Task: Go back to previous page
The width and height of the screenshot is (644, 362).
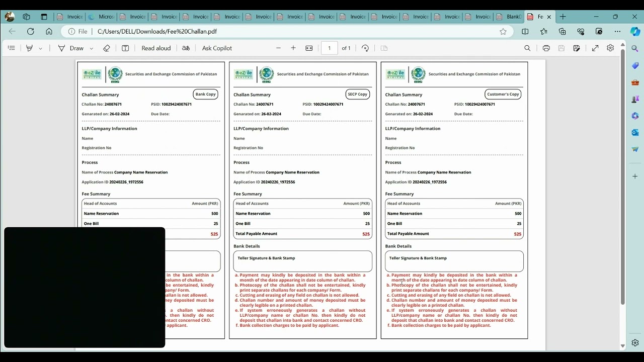Action: tap(12, 31)
